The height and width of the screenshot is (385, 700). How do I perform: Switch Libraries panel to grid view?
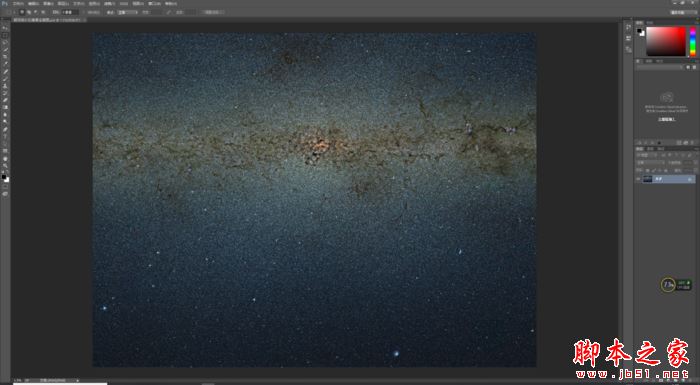[x=688, y=67]
